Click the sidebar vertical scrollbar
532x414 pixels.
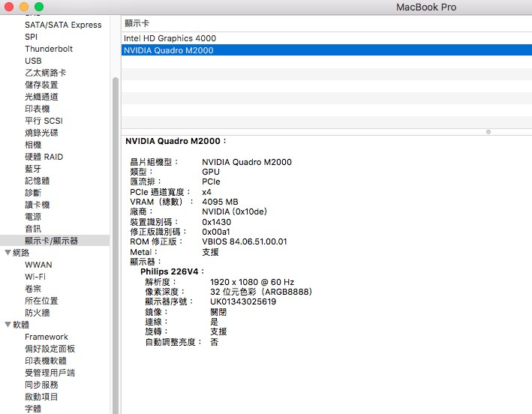click(x=116, y=245)
